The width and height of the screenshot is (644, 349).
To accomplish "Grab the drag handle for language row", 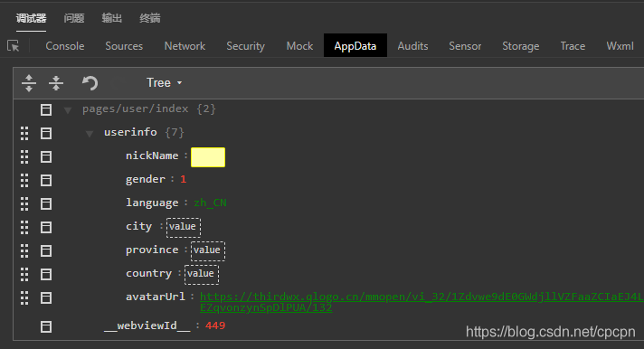I will point(24,203).
